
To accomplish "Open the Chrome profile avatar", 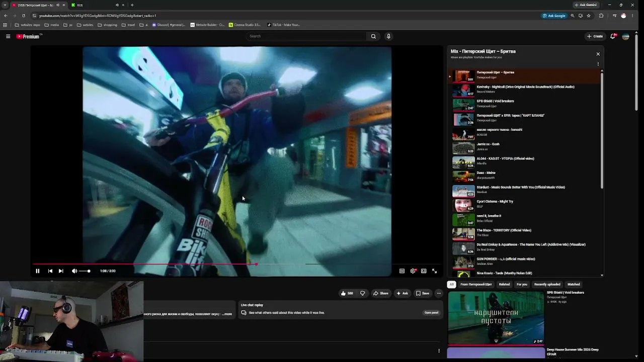I will [x=624, y=16].
